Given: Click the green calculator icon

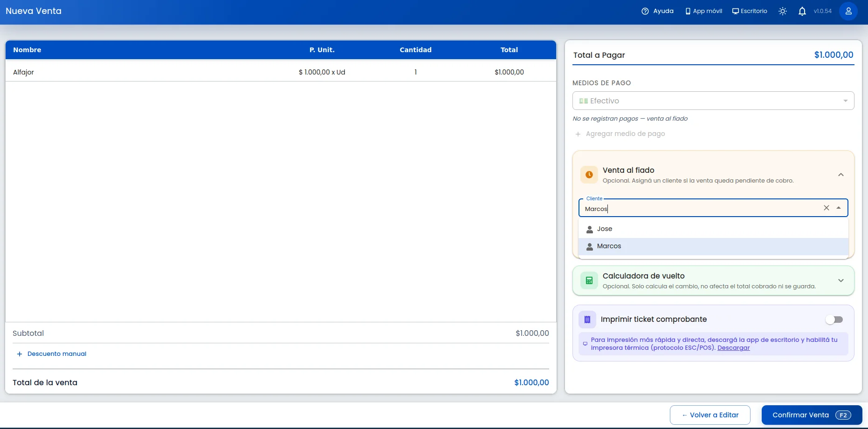Looking at the screenshot, I should click(x=589, y=280).
